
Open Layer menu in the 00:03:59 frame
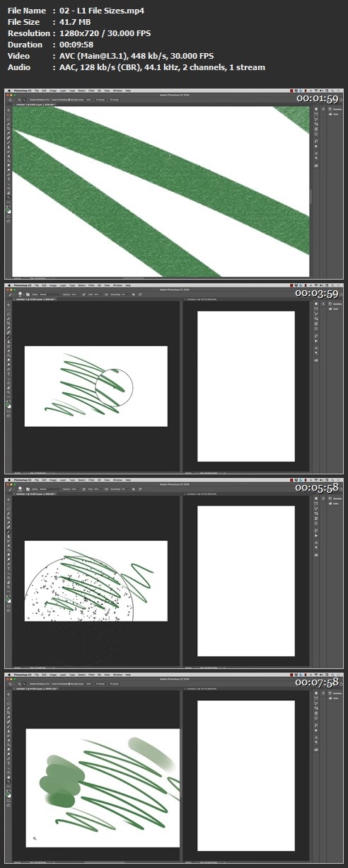63,285
